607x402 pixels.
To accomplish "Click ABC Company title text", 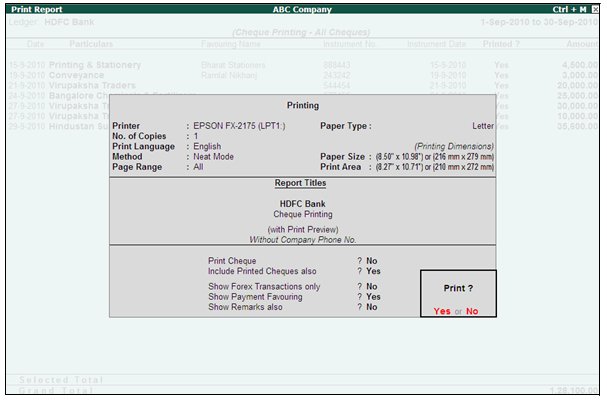I will [302, 9].
